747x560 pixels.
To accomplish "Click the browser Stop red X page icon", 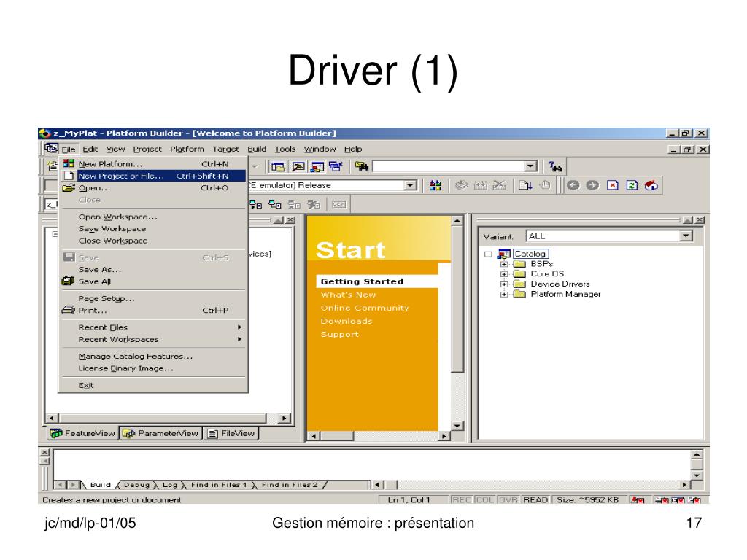I will coord(613,185).
